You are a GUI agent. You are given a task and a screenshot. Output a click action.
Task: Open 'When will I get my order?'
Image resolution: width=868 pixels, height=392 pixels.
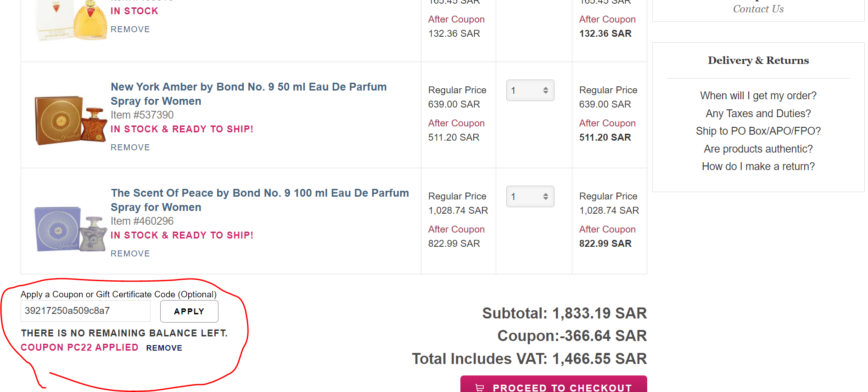[758, 96]
